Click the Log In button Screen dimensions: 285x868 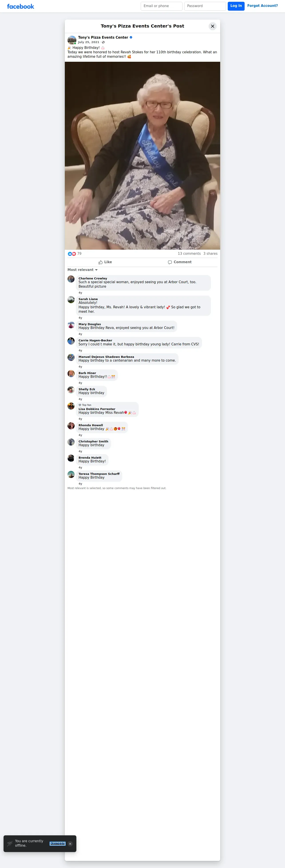click(x=236, y=6)
